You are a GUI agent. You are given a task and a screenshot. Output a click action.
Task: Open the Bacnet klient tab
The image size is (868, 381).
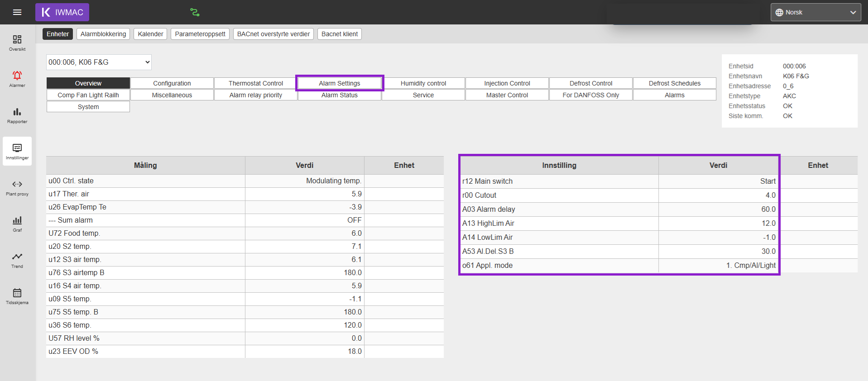(340, 34)
